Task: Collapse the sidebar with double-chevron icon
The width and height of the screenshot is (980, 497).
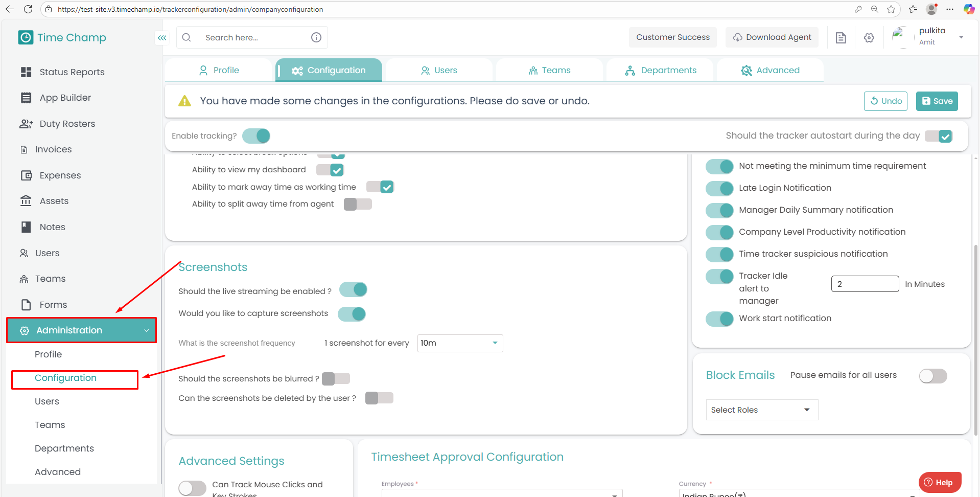Action: click(x=162, y=38)
